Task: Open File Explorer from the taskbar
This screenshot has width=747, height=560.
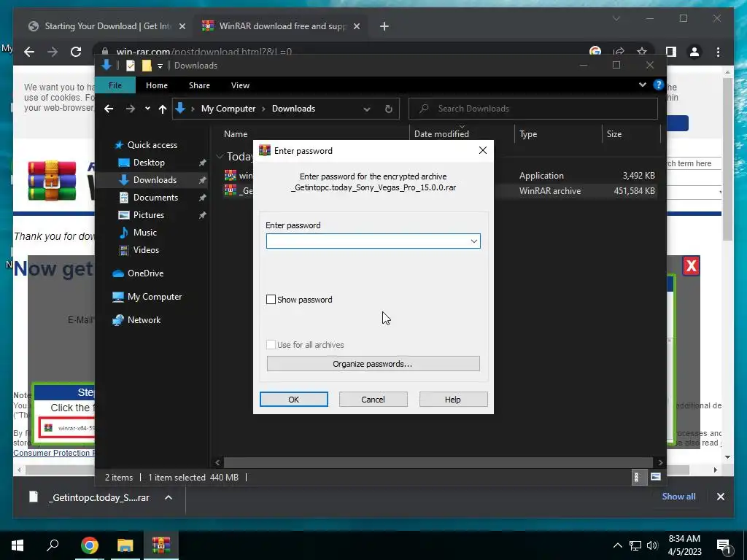Action: 125,545
